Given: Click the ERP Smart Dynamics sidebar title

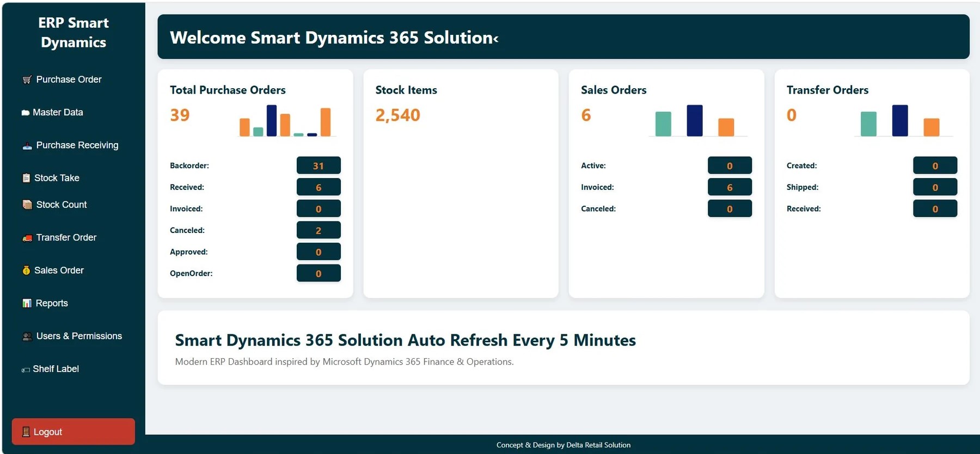Looking at the screenshot, I should point(73,33).
